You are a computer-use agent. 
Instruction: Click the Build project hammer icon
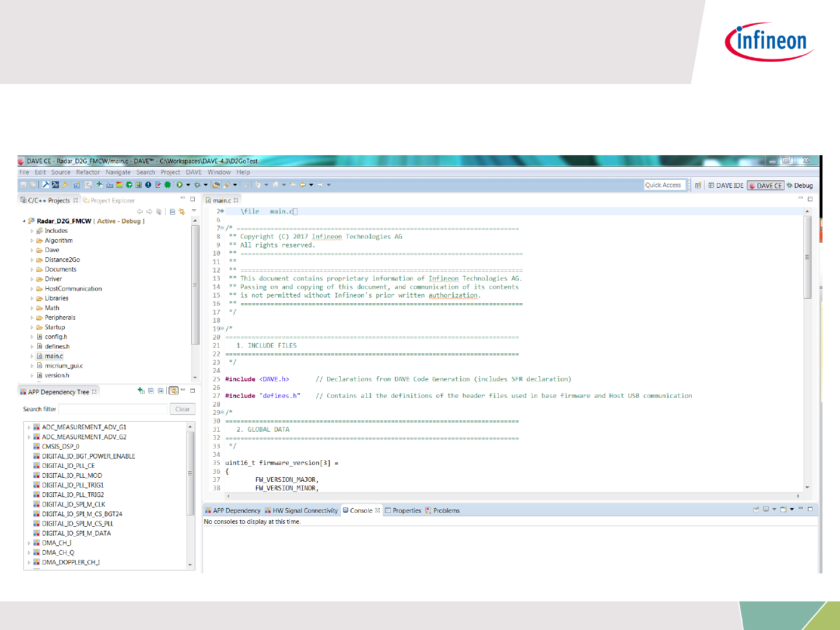tap(45, 185)
